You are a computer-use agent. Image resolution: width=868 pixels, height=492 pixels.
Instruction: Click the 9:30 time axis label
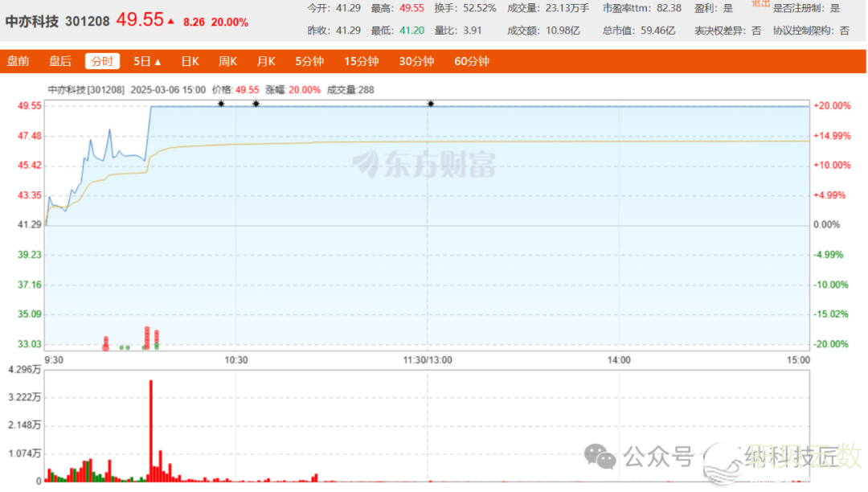(x=54, y=360)
